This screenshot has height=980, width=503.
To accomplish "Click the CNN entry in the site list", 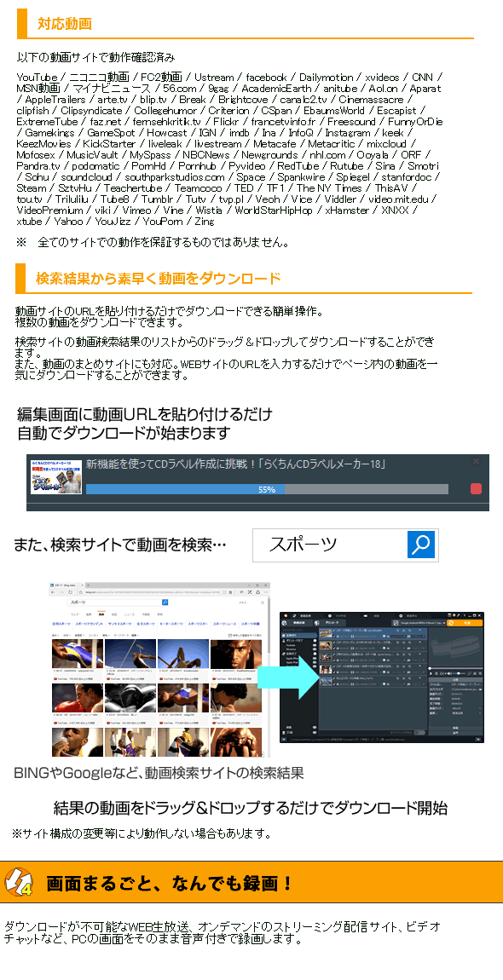I will [422, 78].
